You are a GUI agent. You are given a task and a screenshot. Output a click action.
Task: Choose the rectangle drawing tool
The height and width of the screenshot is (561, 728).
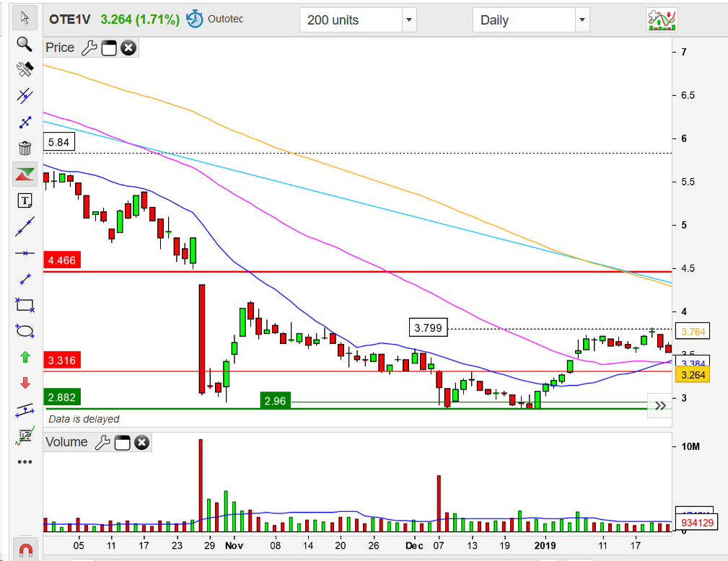point(25,305)
